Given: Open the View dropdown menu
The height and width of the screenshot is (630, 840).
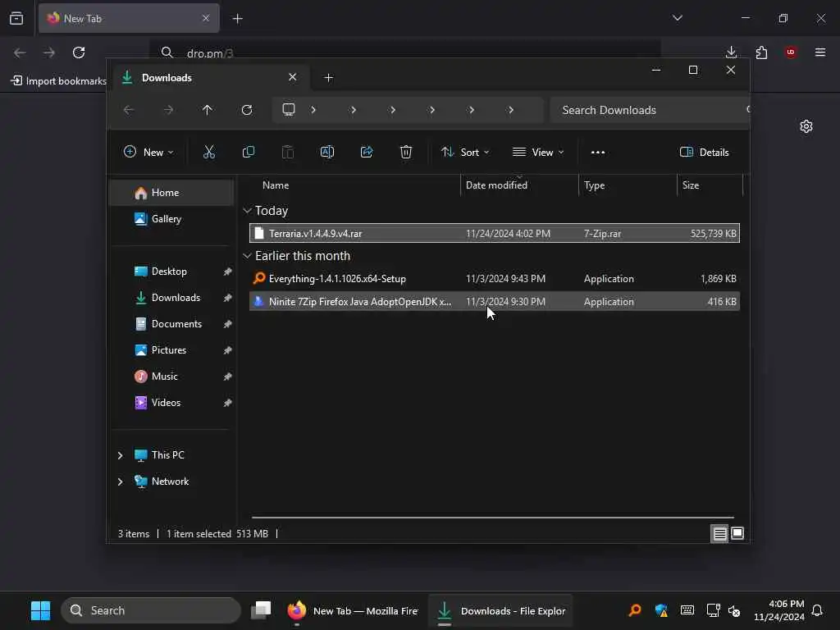Looking at the screenshot, I should [538, 152].
